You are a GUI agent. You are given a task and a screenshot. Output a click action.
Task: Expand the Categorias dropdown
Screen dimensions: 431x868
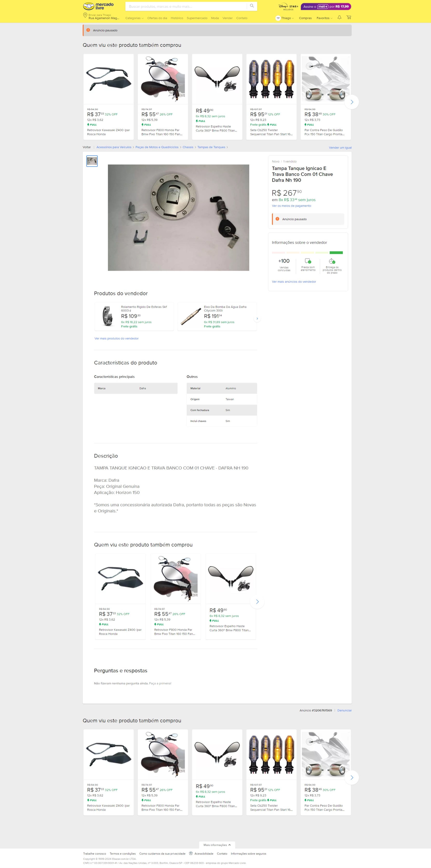coord(135,18)
